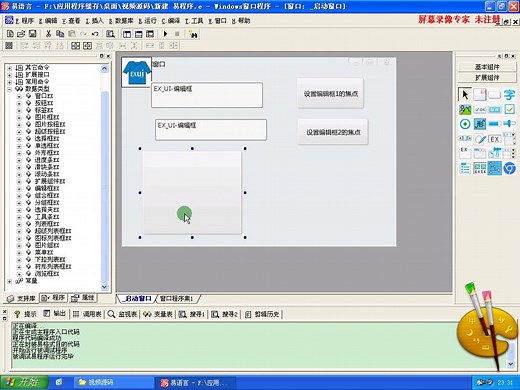Select the pointer arrow tool in palette
Image resolution: width=520 pixels, height=390 pixels.
465,95
